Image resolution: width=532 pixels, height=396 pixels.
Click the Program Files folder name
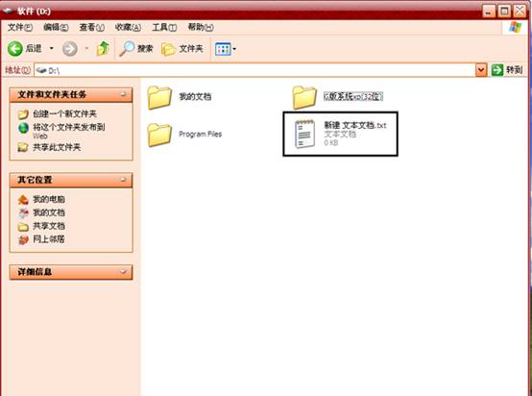click(200, 135)
